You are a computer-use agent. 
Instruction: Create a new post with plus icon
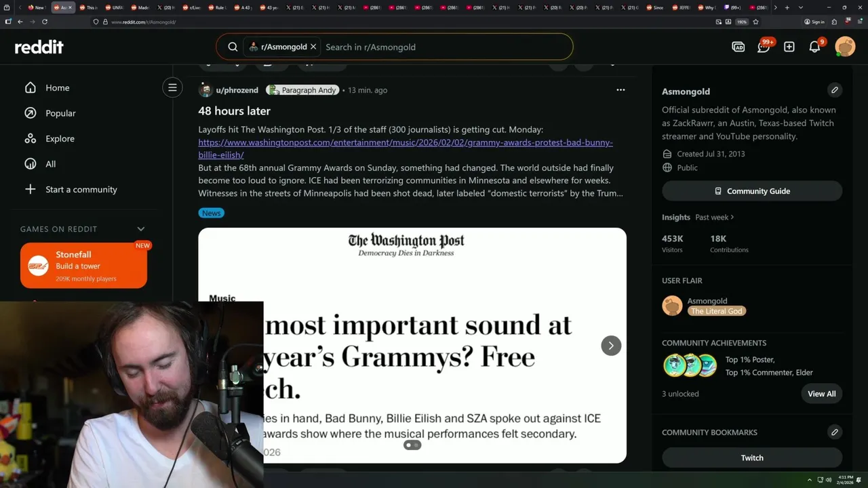pos(789,47)
